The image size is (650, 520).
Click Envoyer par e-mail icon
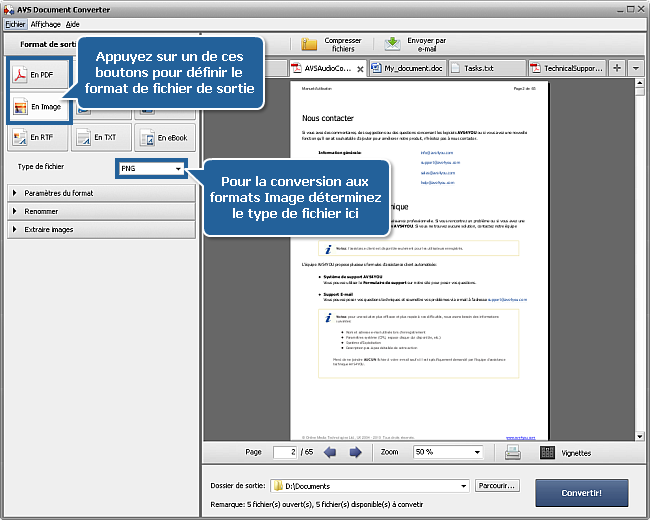coord(394,45)
